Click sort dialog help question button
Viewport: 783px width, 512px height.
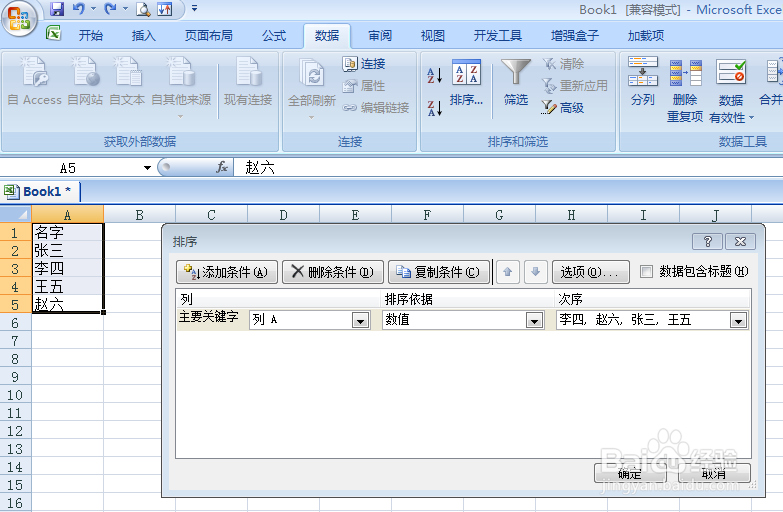tap(707, 242)
